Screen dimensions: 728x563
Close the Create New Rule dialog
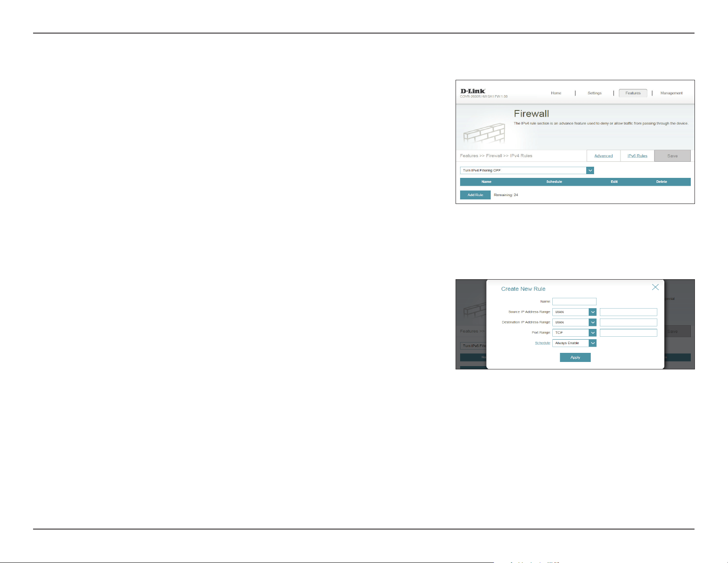tap(655, 287)
